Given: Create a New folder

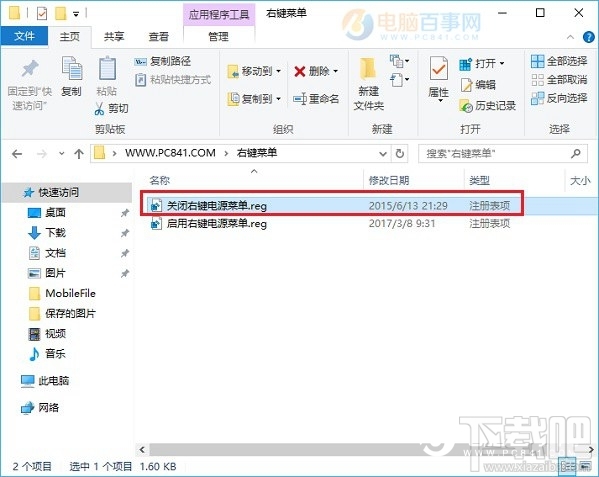Looking at the screenshot, I should point(368,84).
